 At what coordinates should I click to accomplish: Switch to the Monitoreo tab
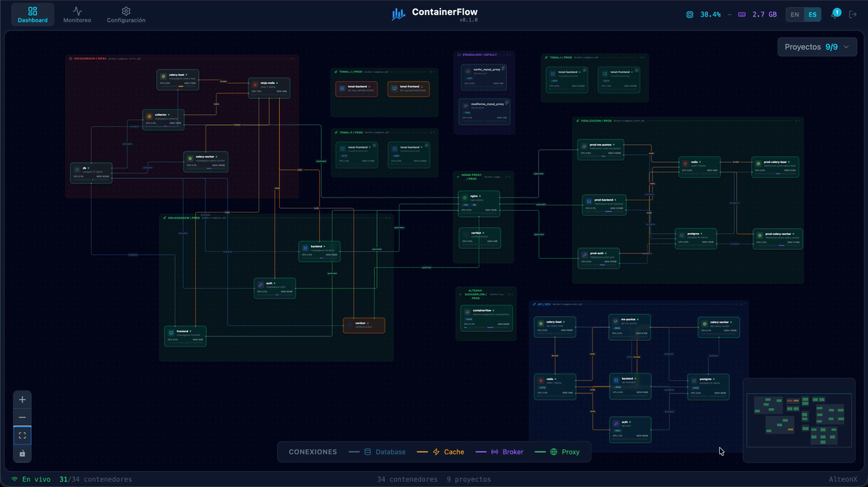point(77,14)
